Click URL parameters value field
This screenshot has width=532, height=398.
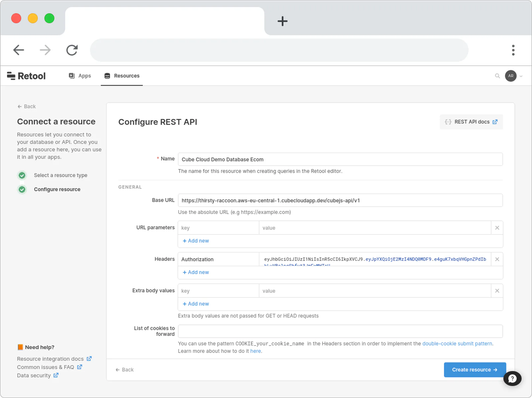coord(375,228)
